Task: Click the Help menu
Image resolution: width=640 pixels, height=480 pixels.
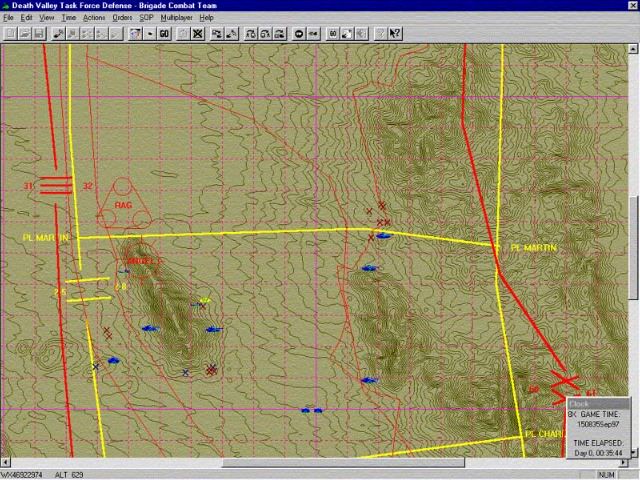Action: click(x=206, y=18)
